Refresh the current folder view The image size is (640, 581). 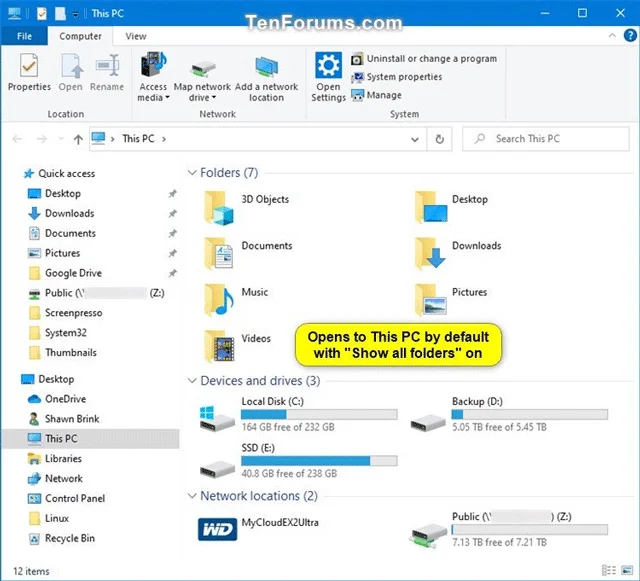tap(440, 139)
